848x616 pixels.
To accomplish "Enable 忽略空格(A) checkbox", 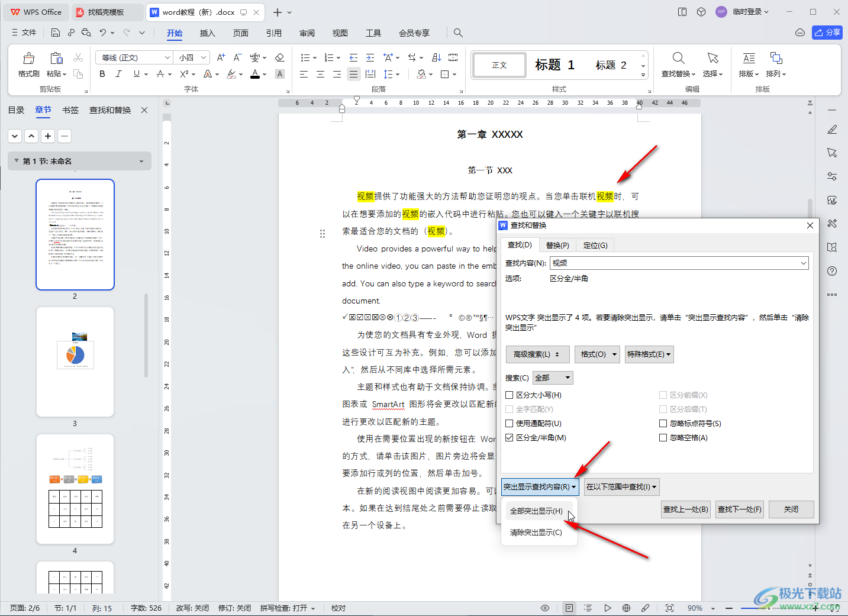I will point(663,437).
